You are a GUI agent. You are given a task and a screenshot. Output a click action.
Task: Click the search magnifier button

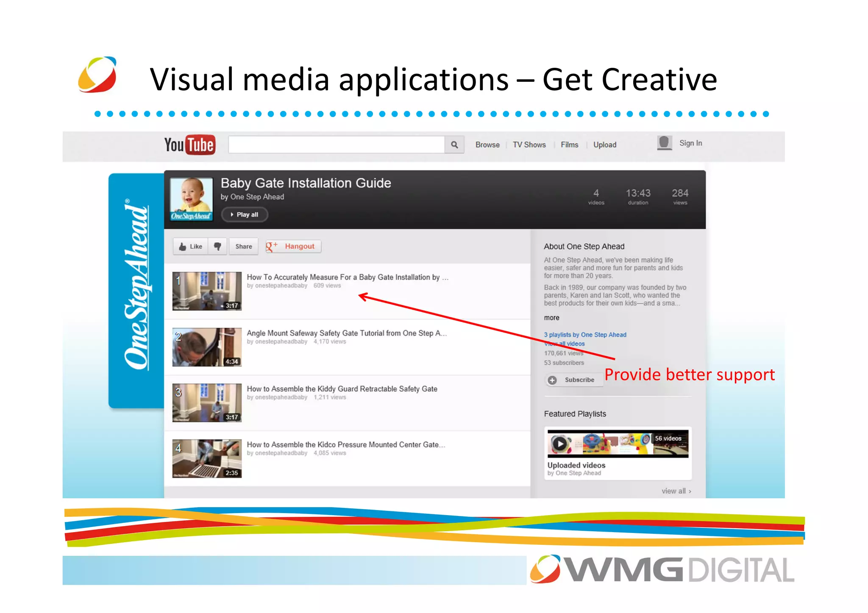tap(454, 145)
